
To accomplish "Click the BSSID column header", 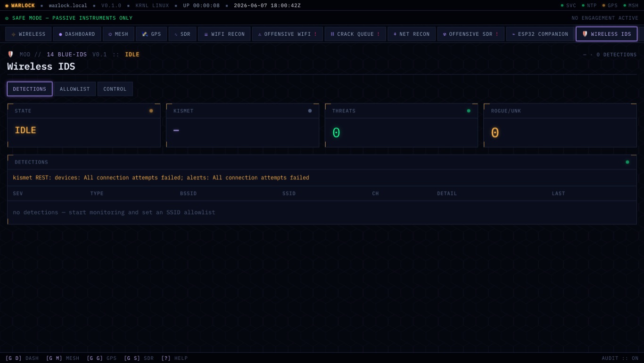I will pyautogui.click(x=189, y=194).
